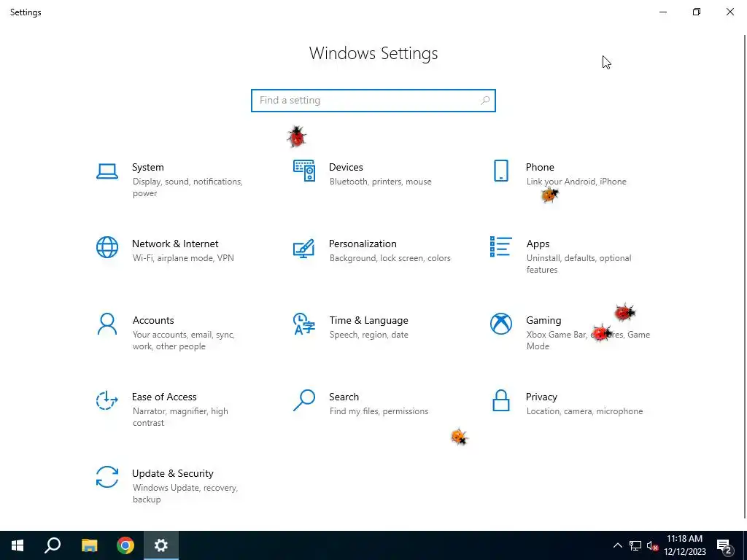747x560 pixels.
Task: Click the magnifier icon in Find a setting
Action: pyautogui.click(x=485, y=101)
